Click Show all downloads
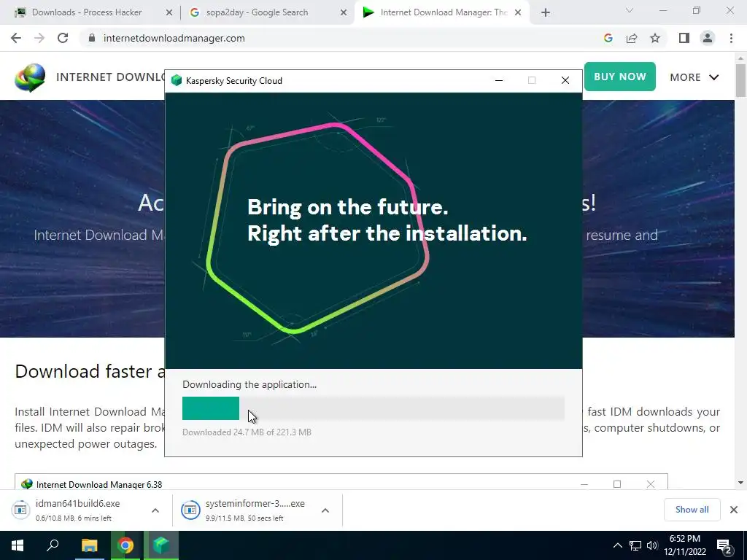 pyautogui.click(x=692, y=510)
